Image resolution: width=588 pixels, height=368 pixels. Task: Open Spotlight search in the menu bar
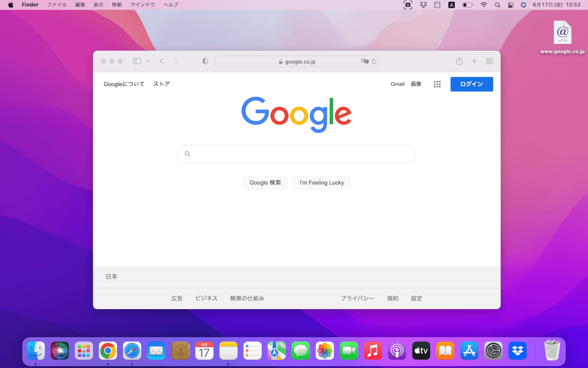498,5
